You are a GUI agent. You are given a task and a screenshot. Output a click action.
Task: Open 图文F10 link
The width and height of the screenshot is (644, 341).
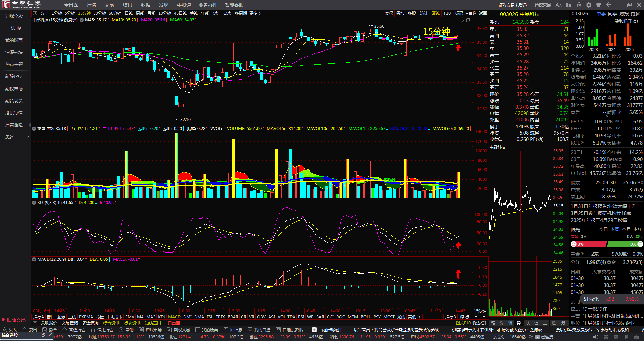tap(463, 323)
